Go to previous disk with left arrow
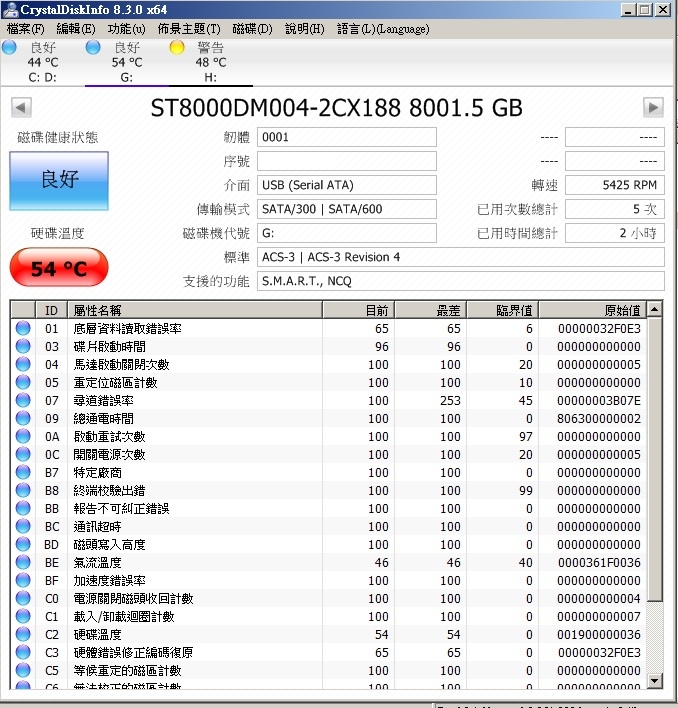678x708 pixels. pos(21,107)
